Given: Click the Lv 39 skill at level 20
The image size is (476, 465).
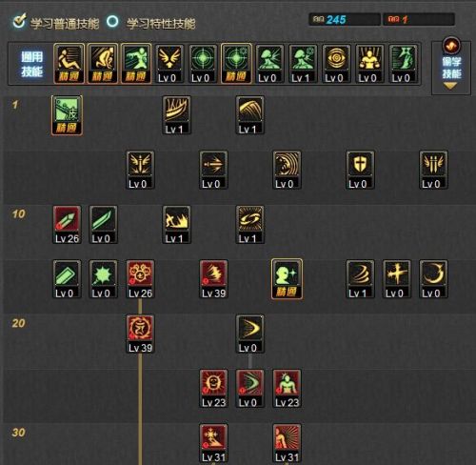Looking at the screenshot, I should 140,334.
